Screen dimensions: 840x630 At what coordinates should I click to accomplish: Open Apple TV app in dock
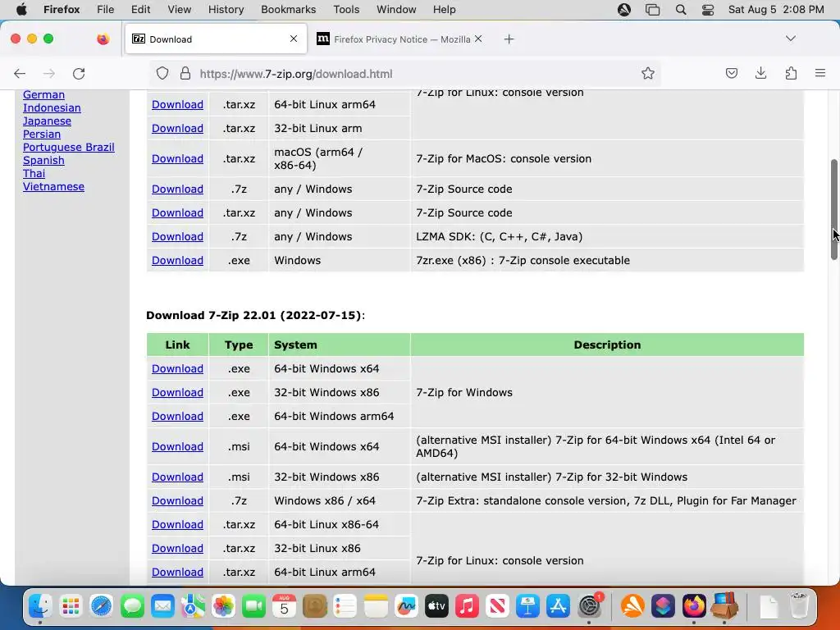[x=436, y=606]
